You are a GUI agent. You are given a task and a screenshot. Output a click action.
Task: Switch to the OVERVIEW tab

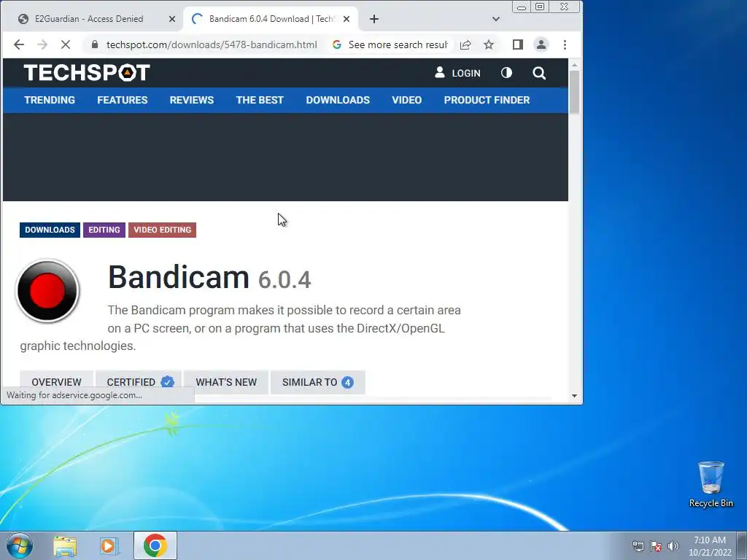tap(56, 382)
